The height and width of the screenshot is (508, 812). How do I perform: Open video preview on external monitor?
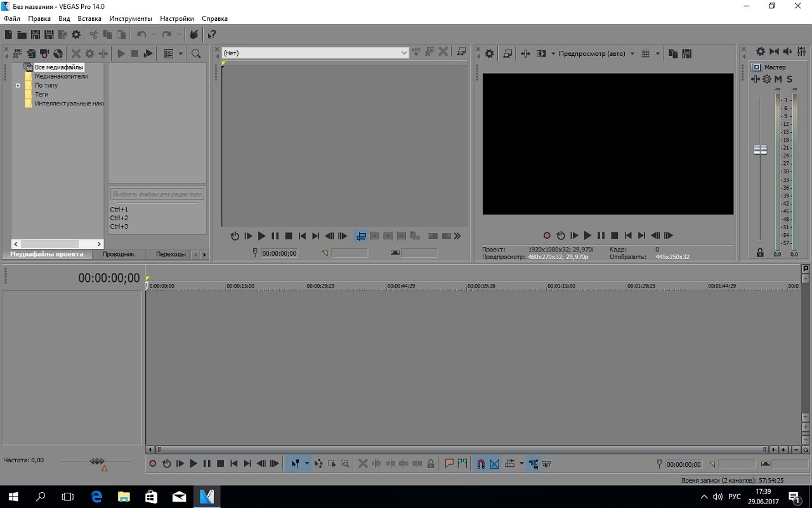(x=507, y=54)
